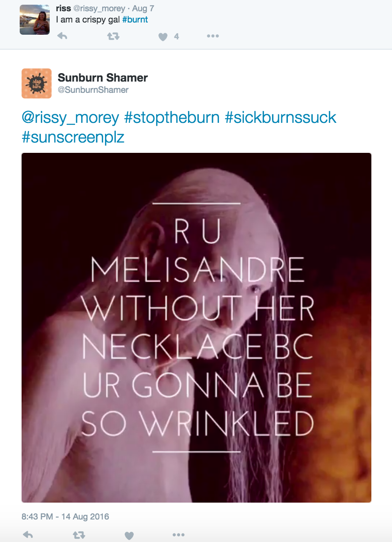Open the @SunburnShamer handle
This screenshot has width=392, height=542.
point(93,90)
